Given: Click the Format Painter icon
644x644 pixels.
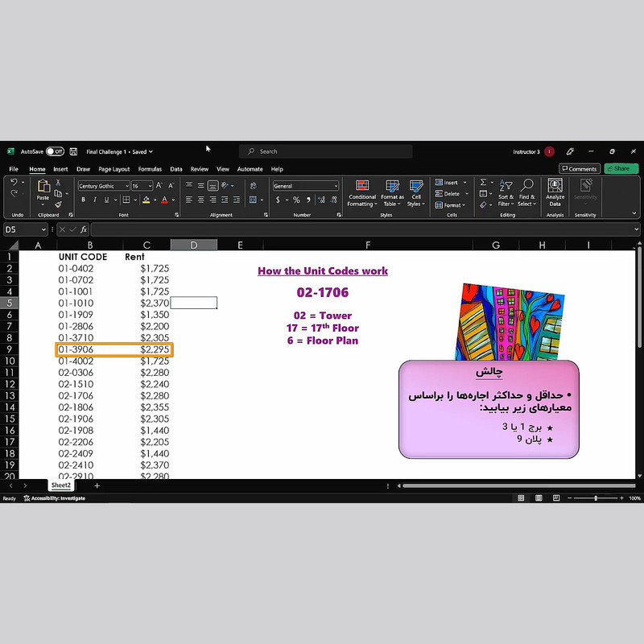Looking at the screenshot, I should click(57, 204).
